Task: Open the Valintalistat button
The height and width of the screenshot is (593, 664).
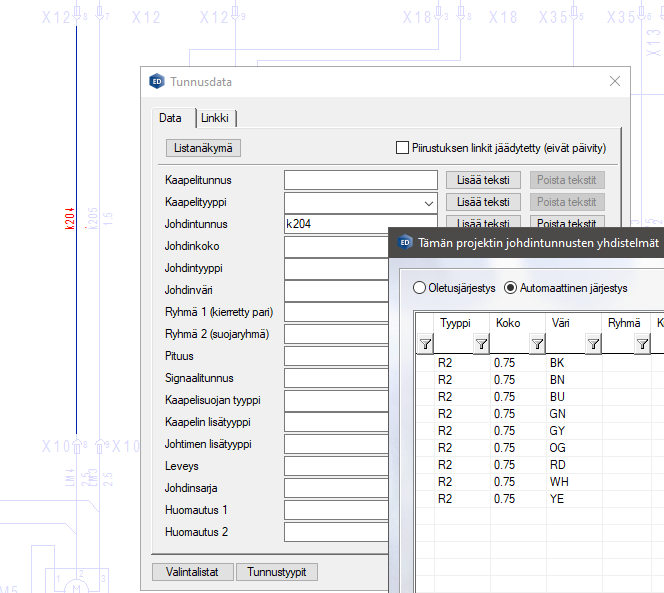Action: (x=193, y=572)
